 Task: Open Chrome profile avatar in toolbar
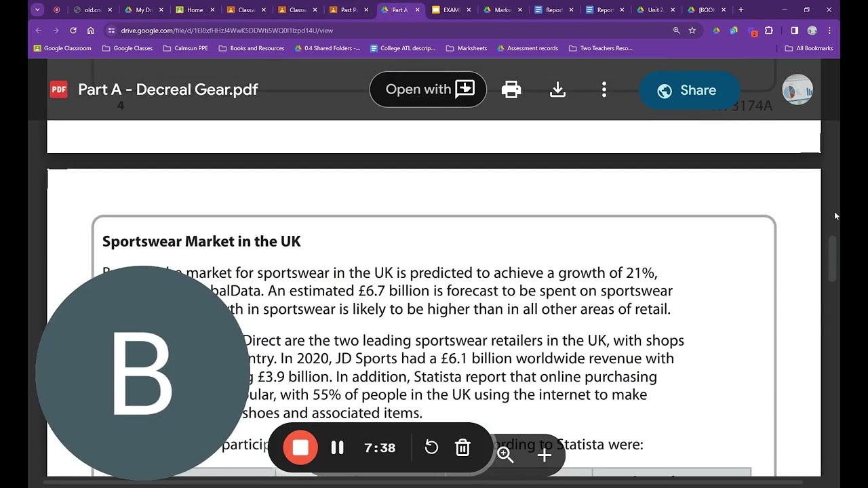pos(812,30)
